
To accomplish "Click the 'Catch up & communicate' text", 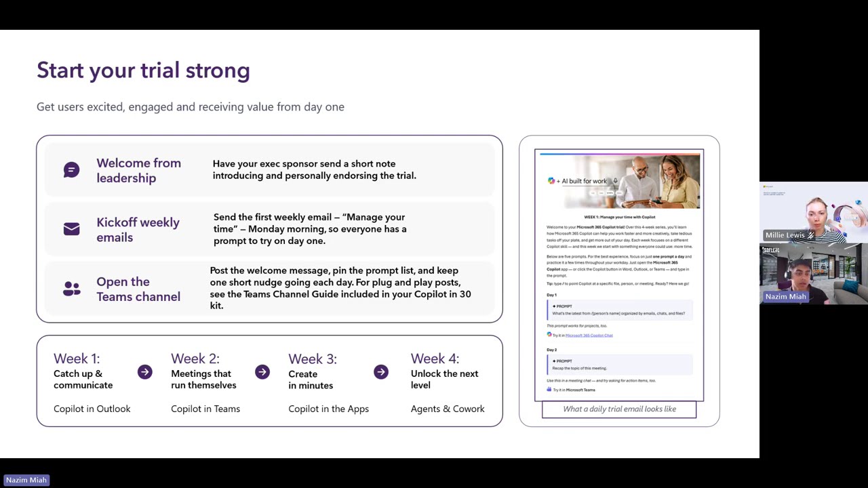I will pyautogui.click(x=83, y=380).
